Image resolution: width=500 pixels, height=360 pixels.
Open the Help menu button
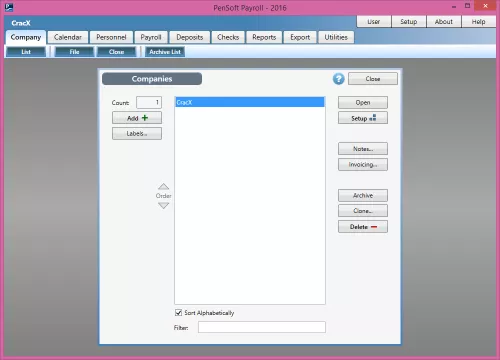pyautogui.click(x=478, y=22)
